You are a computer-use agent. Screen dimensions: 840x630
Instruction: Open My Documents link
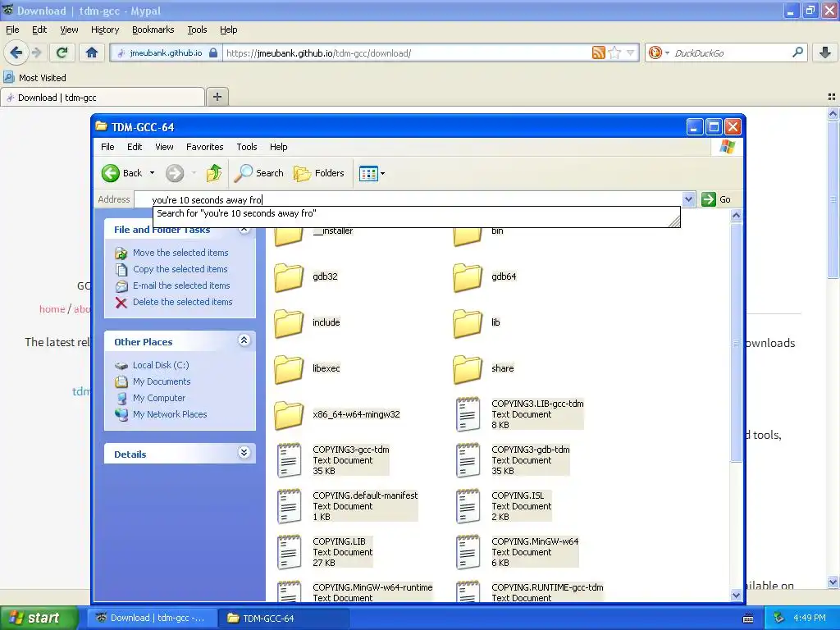click(162, 381)
